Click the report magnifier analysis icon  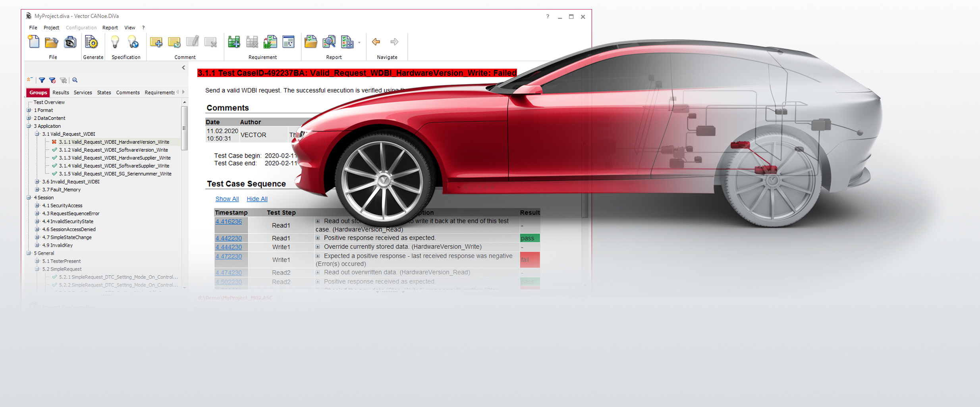[329, 42]
